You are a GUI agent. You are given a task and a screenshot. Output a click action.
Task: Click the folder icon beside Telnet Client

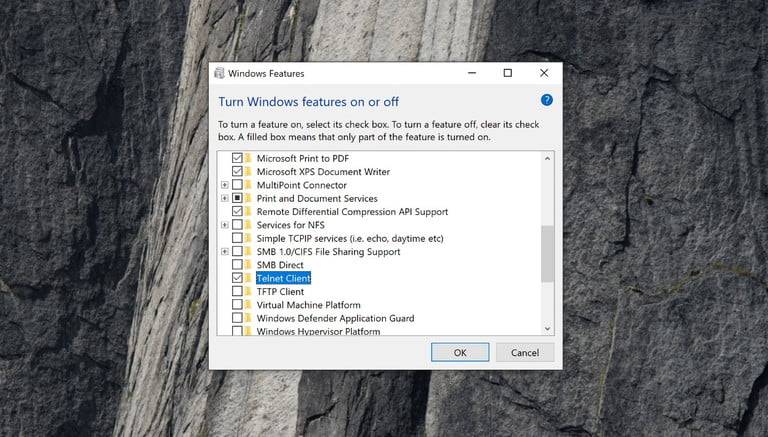pos(248,278)
